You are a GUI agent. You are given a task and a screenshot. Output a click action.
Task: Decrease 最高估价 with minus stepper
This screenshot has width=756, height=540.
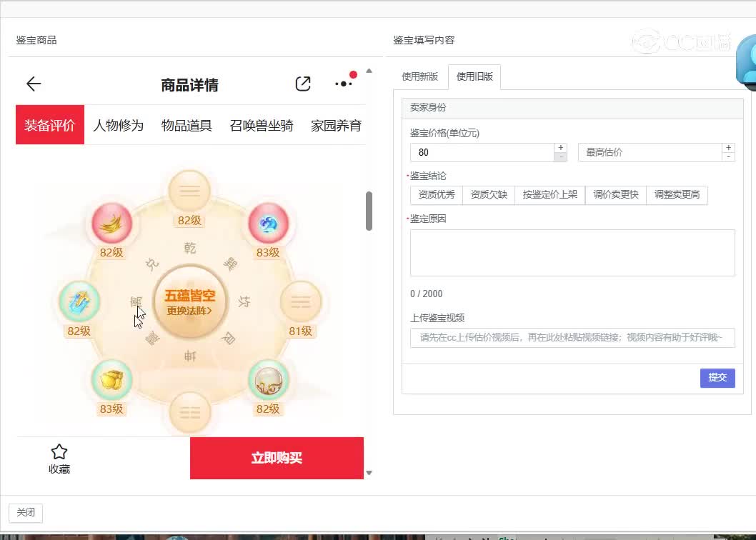[729, 157]
